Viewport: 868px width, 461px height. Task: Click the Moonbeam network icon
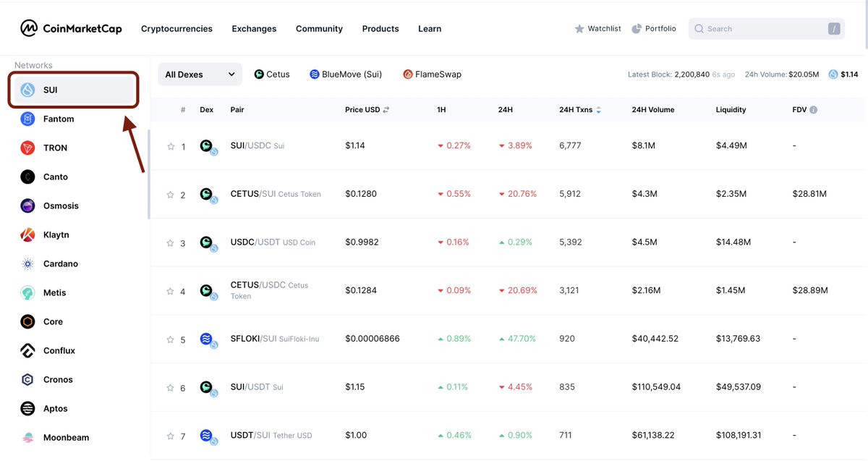click(29, 437)
